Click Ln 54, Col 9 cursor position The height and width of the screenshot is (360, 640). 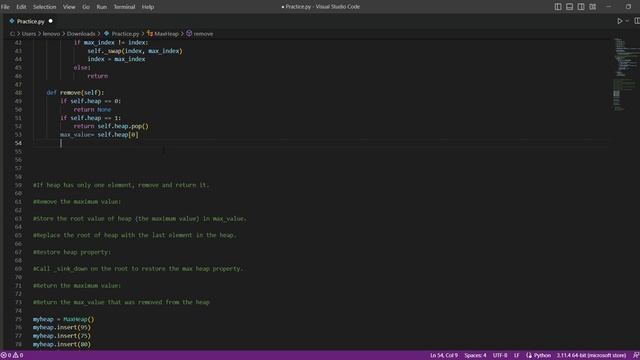point(444,356)
